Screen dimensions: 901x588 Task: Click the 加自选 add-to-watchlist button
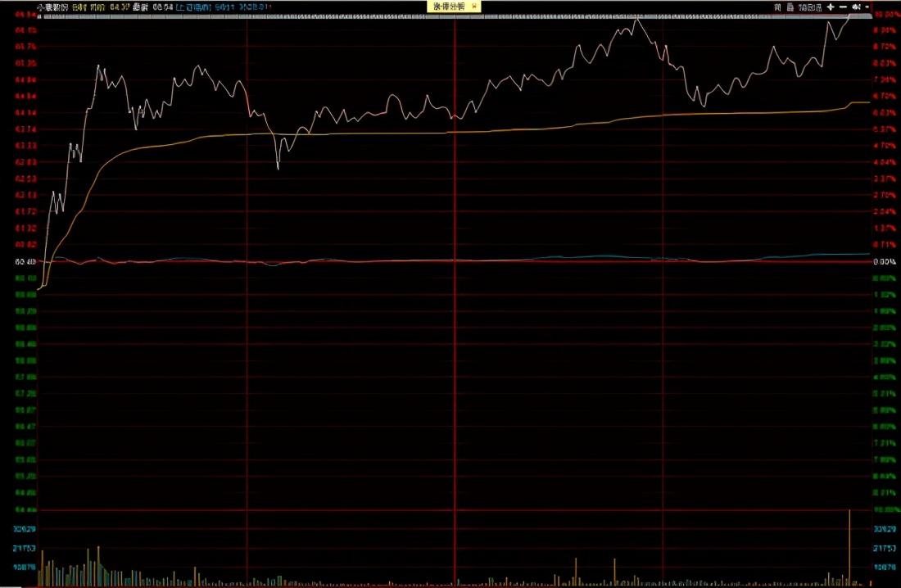click(x=809, y=7)
